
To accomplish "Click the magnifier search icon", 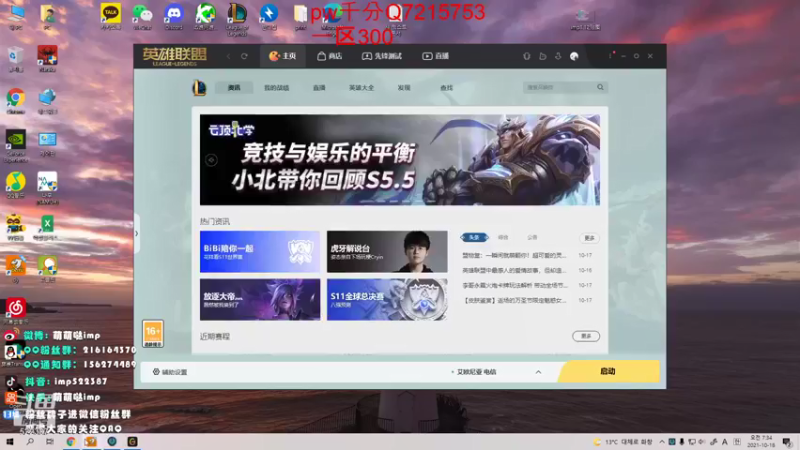I will (601, 87).
